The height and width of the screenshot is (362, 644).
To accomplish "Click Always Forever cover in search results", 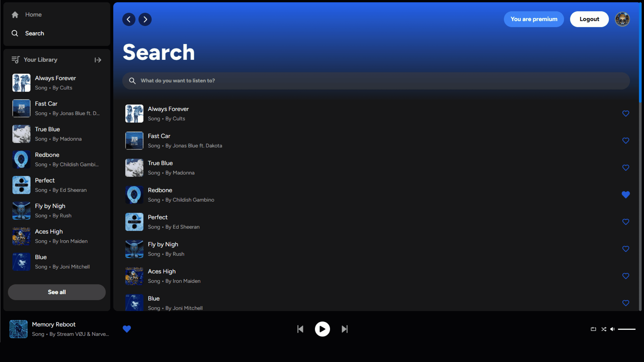I will [x=134, y=114].
